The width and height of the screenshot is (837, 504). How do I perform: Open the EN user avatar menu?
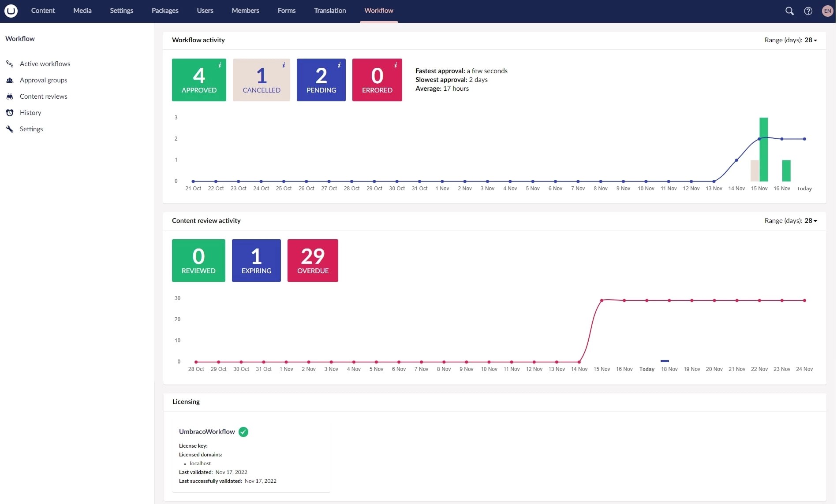click(827, 11)
